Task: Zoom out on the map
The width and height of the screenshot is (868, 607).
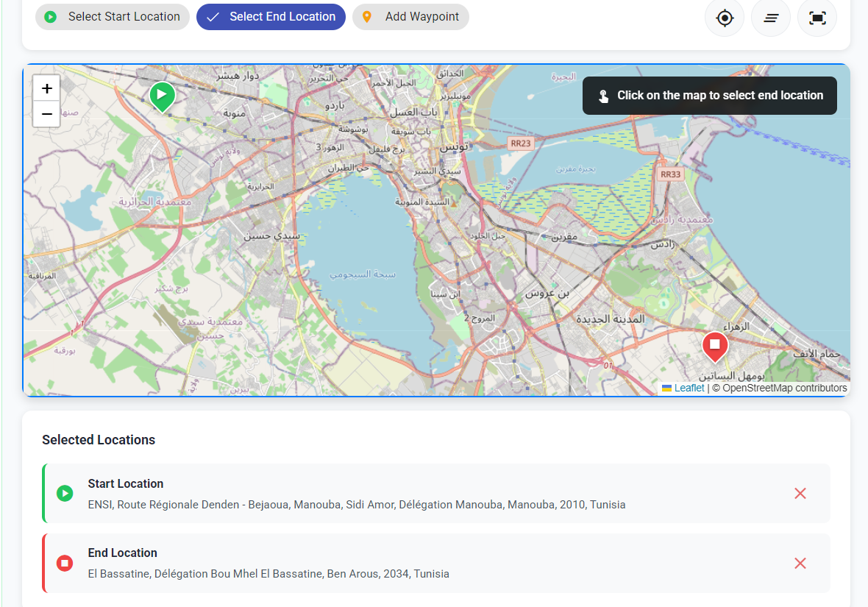Action: (47, 114)
